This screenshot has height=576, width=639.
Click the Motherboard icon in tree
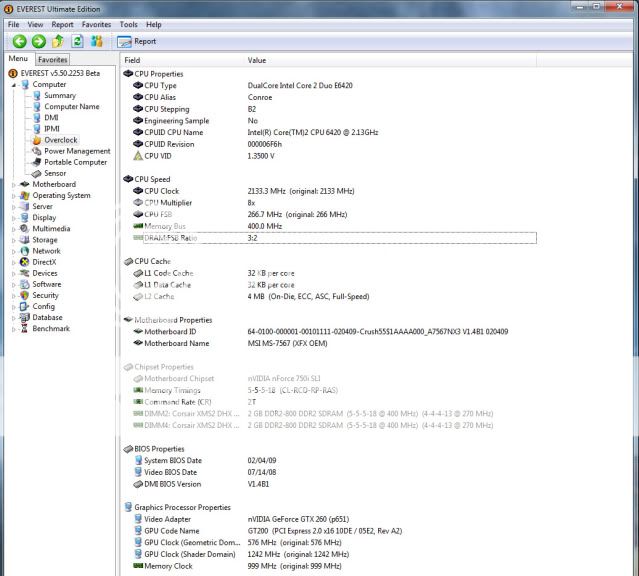[25, 184]
